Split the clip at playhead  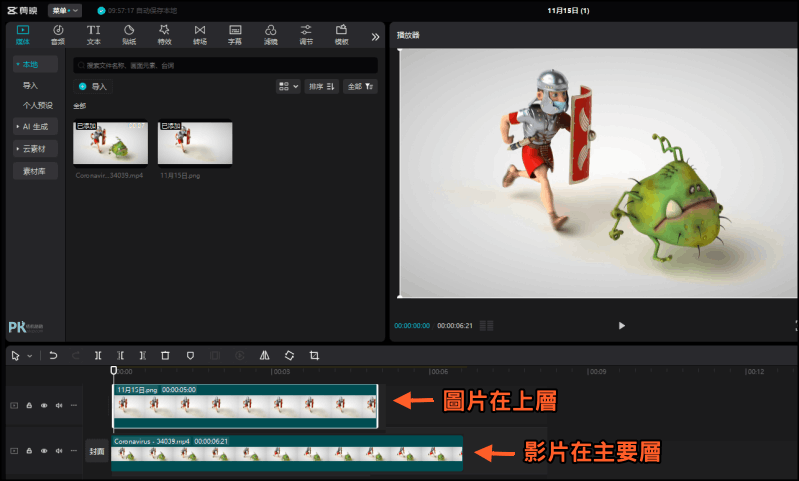[x=98, y=356]
